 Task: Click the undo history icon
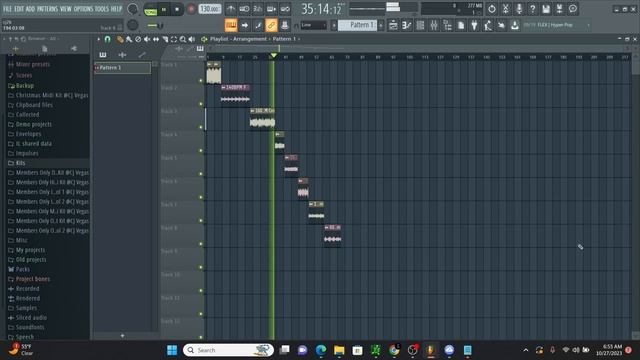coord(492,9)
